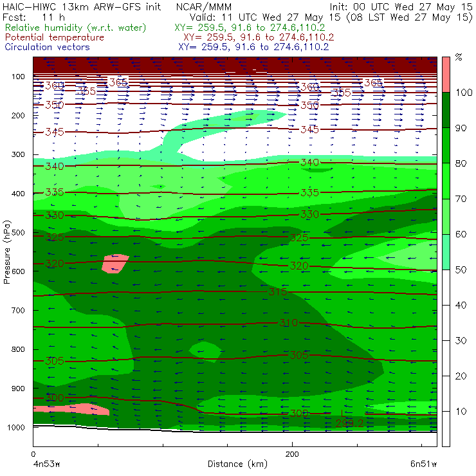This screenshot has width=476, height=476.
Task: Click the '300' pressure axis label
Action: click(x=18, y=154)
